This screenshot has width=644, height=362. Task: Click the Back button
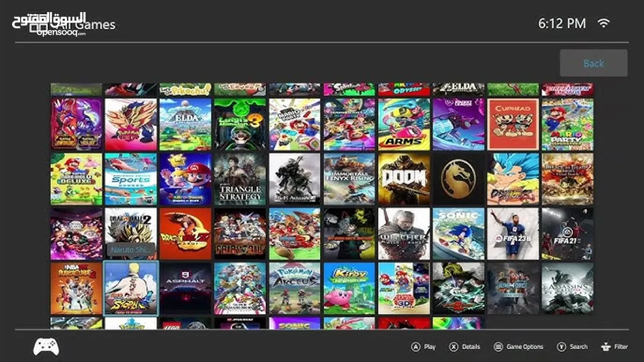coord(594,63)
